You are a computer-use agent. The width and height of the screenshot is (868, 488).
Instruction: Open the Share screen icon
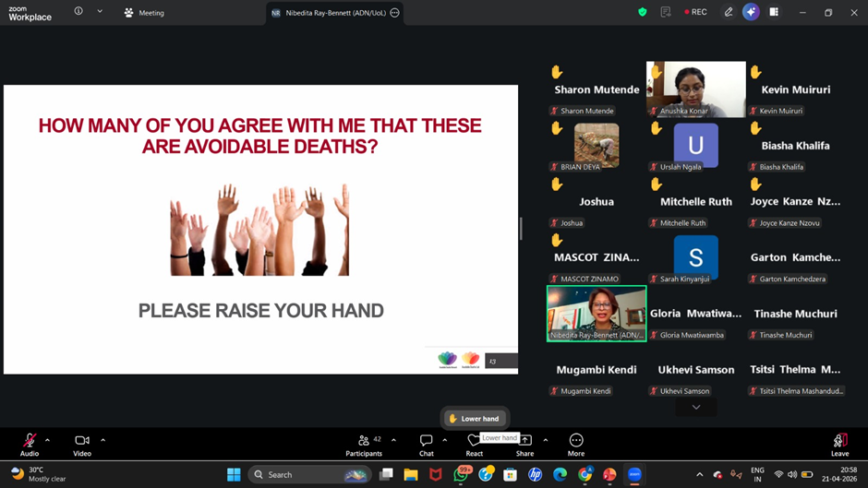click(524, 445)
